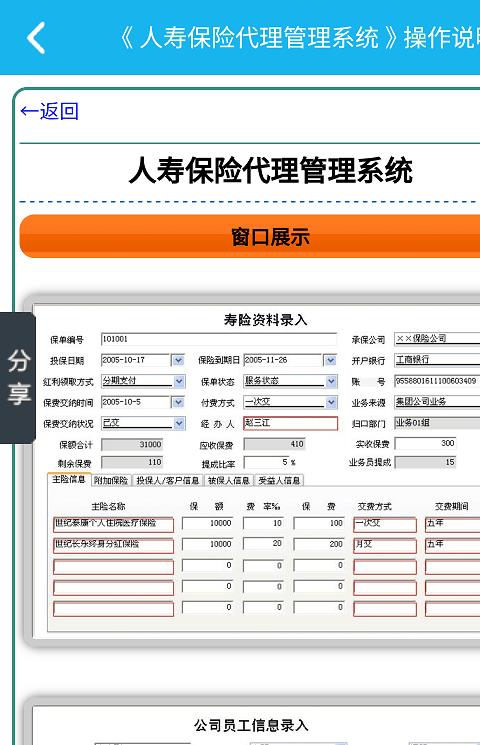
Task: Click the 保费 cell showing 200
Action: tap(319, 544)
